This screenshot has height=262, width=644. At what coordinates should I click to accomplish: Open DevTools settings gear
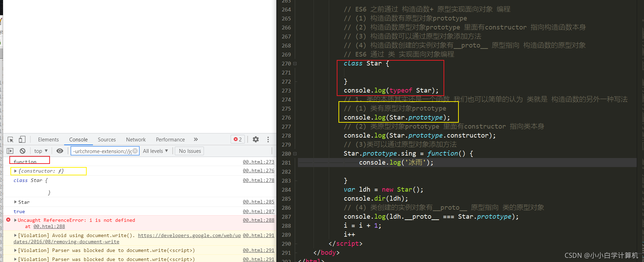(x=256, y=139)
